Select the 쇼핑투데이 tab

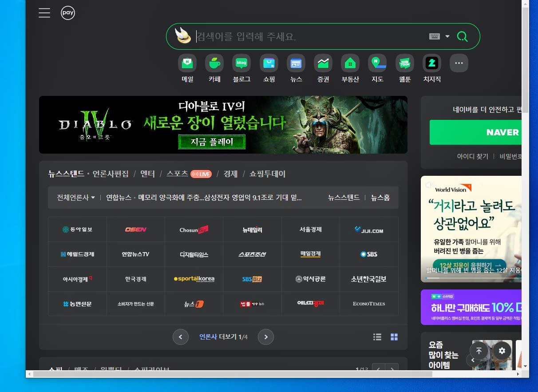[x=267, y=174]
